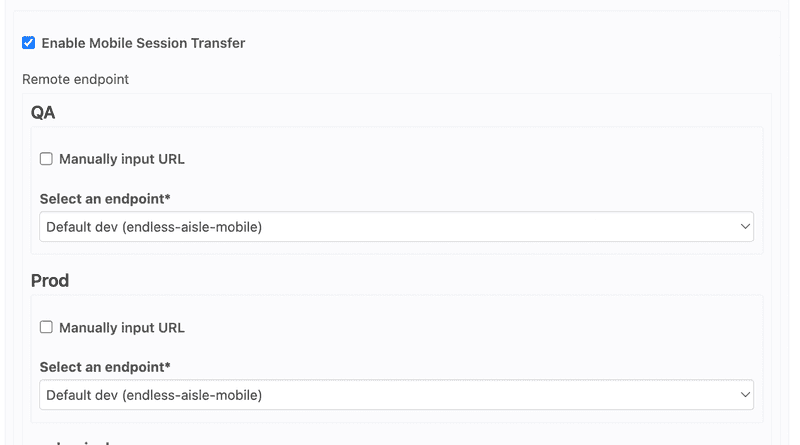Click the QA section heading
This screenshot has height=445, width=800.
coord(43,113)
